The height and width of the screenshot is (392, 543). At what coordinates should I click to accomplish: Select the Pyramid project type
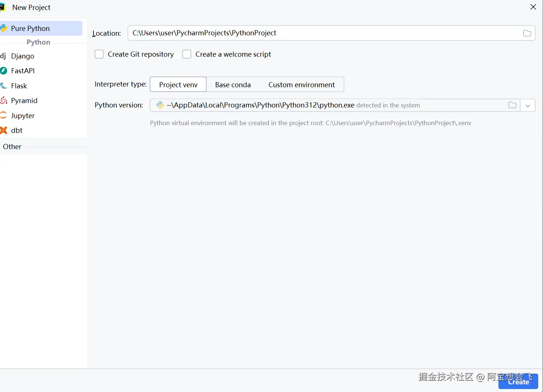click(x=24, y=100)
